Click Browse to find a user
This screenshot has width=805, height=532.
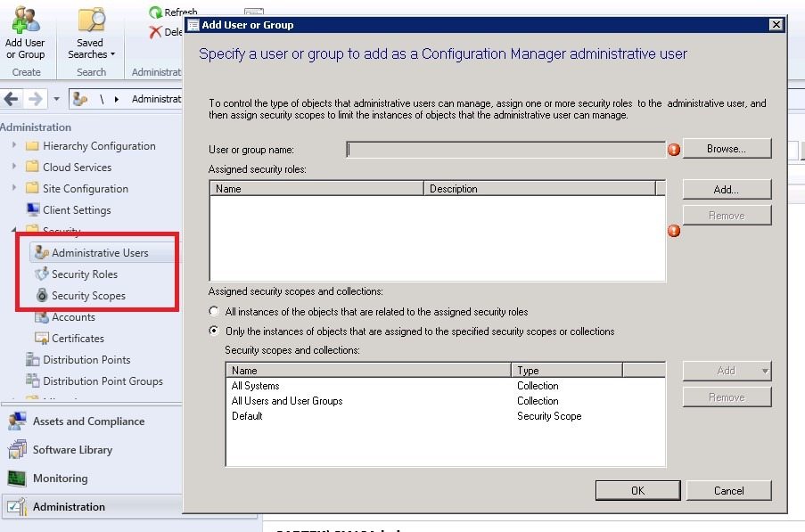pos(727,149)
